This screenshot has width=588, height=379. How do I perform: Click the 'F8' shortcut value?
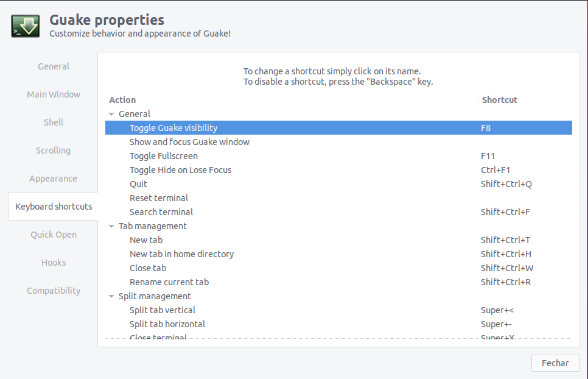(x=486, y=128)
